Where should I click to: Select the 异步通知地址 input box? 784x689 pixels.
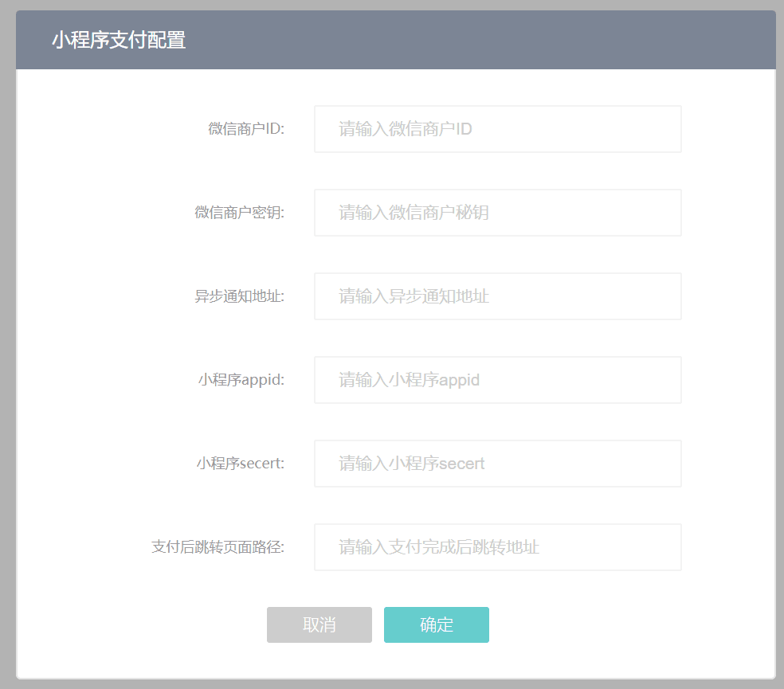pyautogui.click(x=497, y=296)
